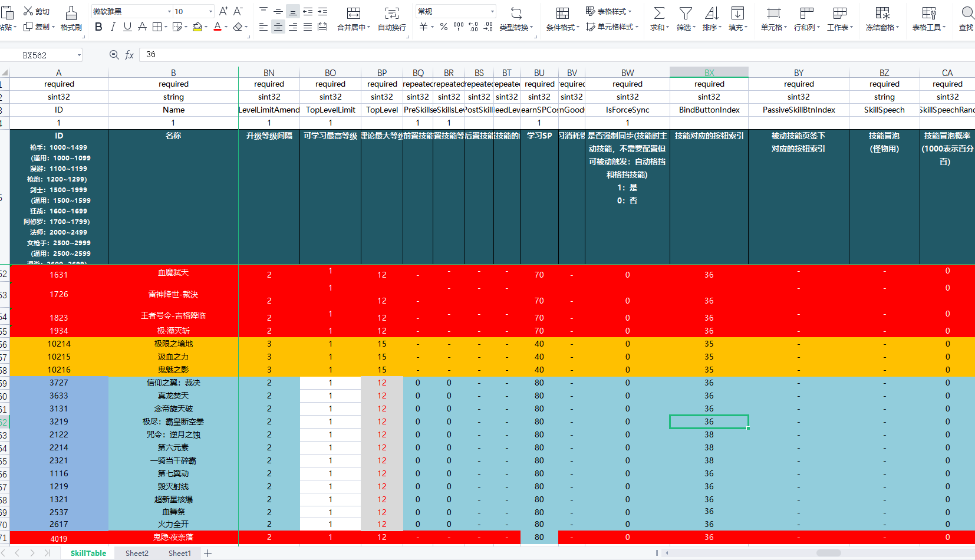The height and width of the screenshot is (560, 975).
Task: Click the 剪切 cut button
Action: (37, 11)
